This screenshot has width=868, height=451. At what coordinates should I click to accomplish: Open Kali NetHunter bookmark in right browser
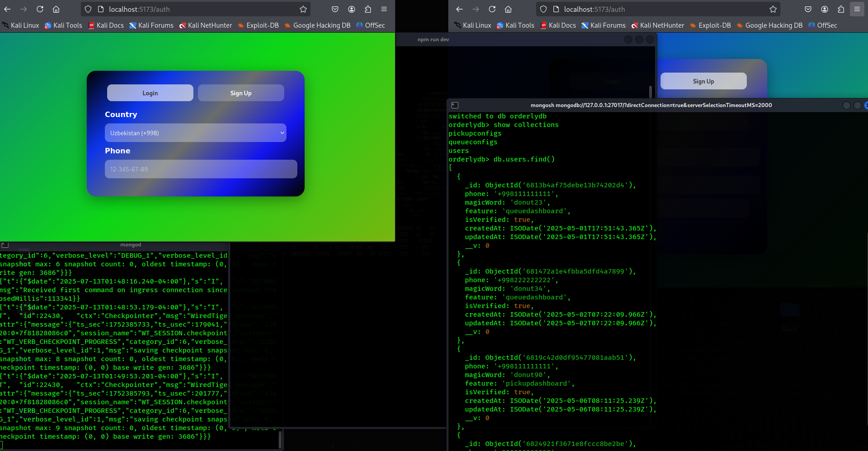[657, 25]
